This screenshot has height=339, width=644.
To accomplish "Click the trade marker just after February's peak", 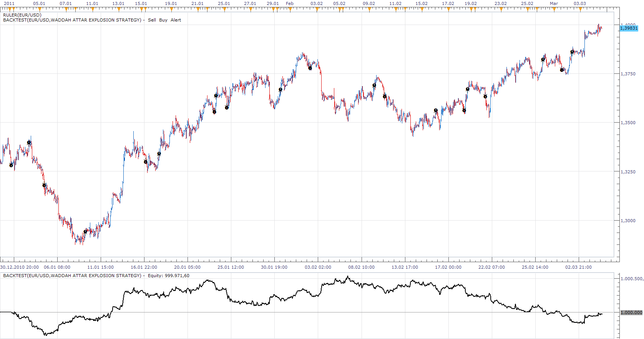I will 310,68.
